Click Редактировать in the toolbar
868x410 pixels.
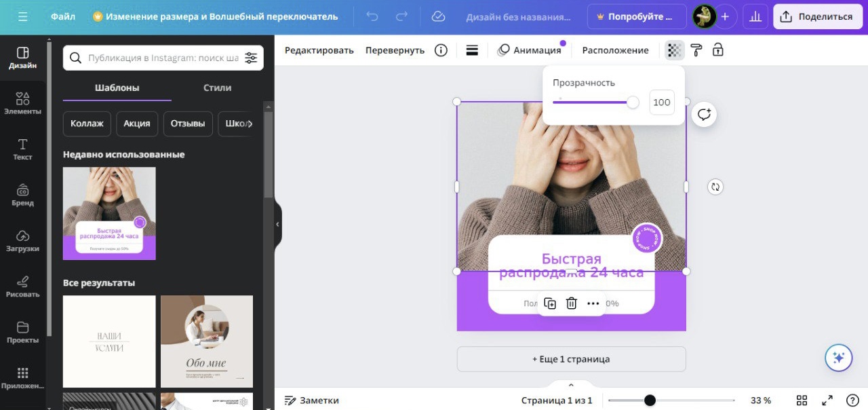319,50
